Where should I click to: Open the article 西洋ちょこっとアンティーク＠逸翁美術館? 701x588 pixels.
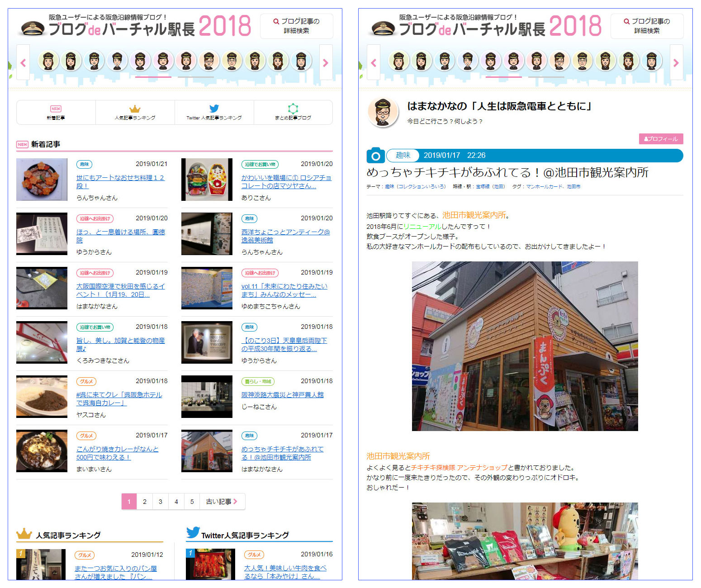coord(286,236)
